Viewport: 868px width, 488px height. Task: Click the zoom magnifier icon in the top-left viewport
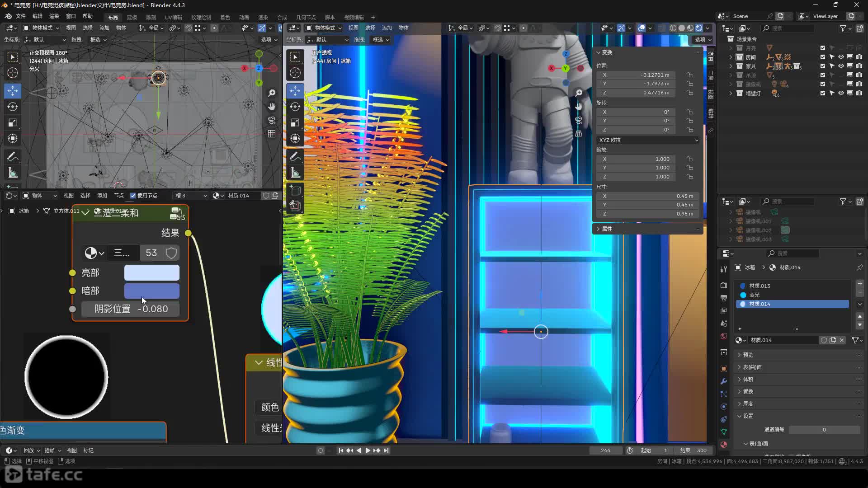click(272, 93)
